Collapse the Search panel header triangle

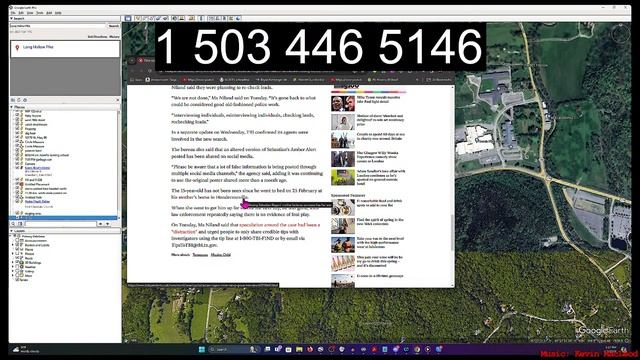(x=11, y=18)
